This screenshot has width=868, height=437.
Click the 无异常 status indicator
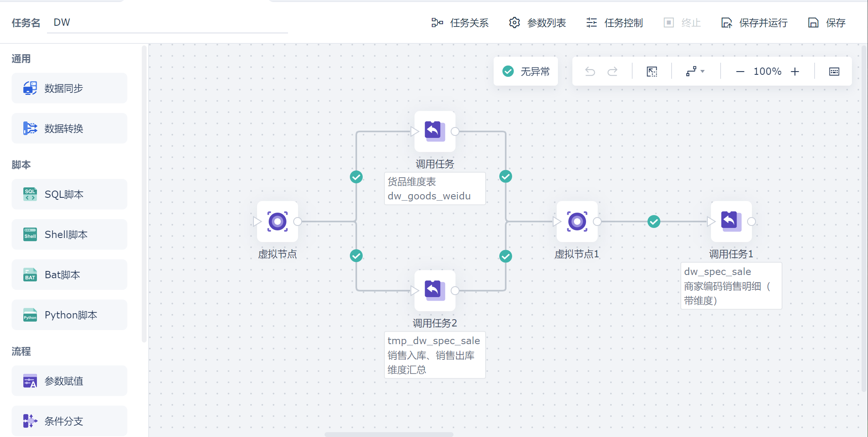[526, 72]
